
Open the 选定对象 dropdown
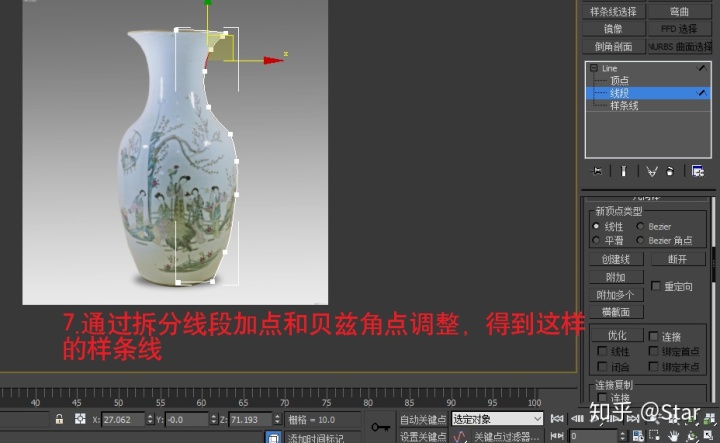(497, 419)
